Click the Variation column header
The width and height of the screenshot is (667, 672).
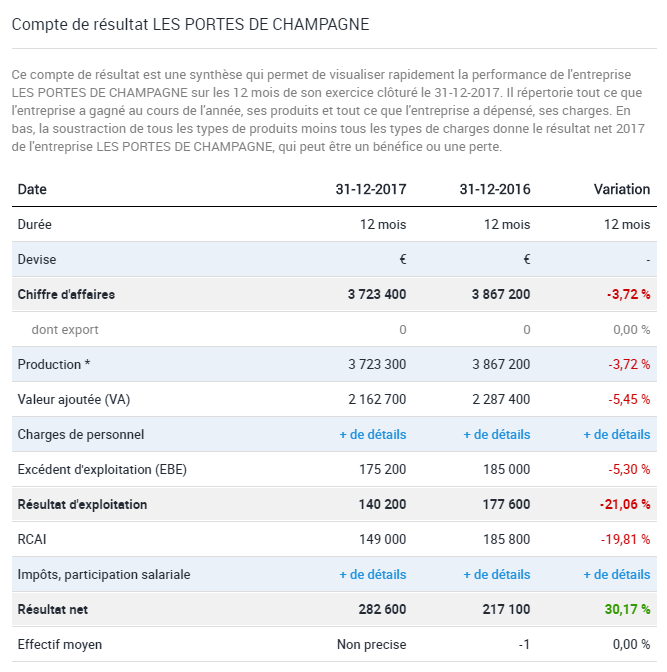620,189
